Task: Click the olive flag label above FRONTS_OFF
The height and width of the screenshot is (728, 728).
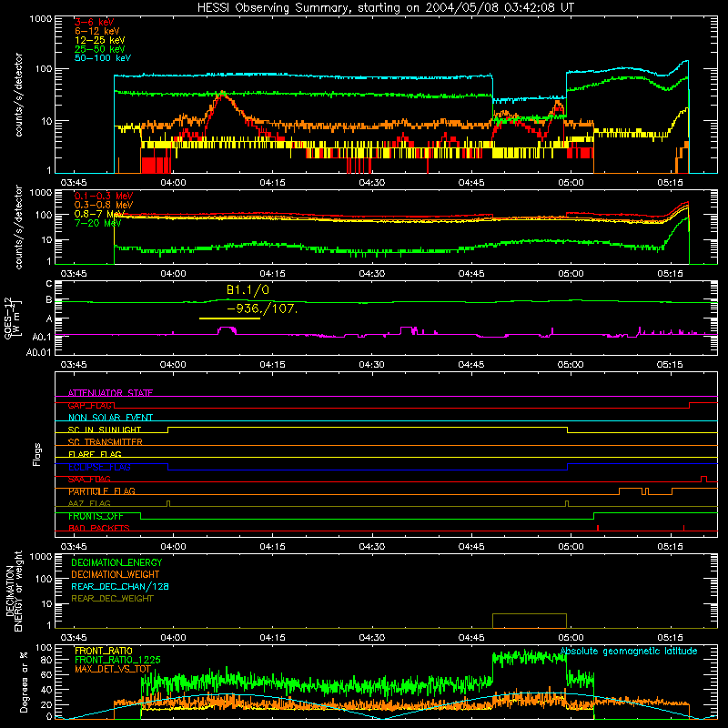Action: (x=89, y=504)
